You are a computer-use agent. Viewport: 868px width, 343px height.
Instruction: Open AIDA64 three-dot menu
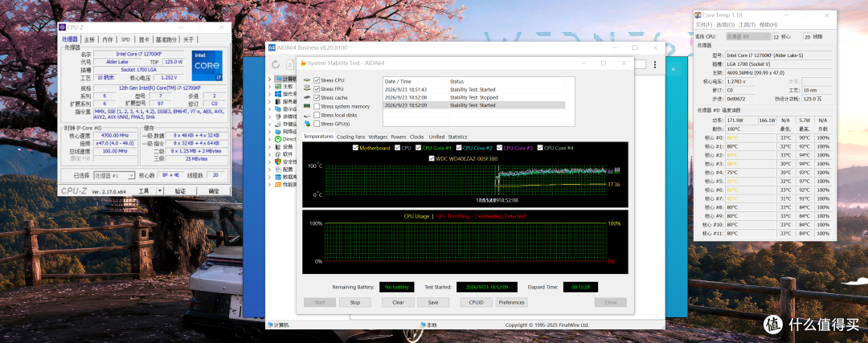click(657, 65)
